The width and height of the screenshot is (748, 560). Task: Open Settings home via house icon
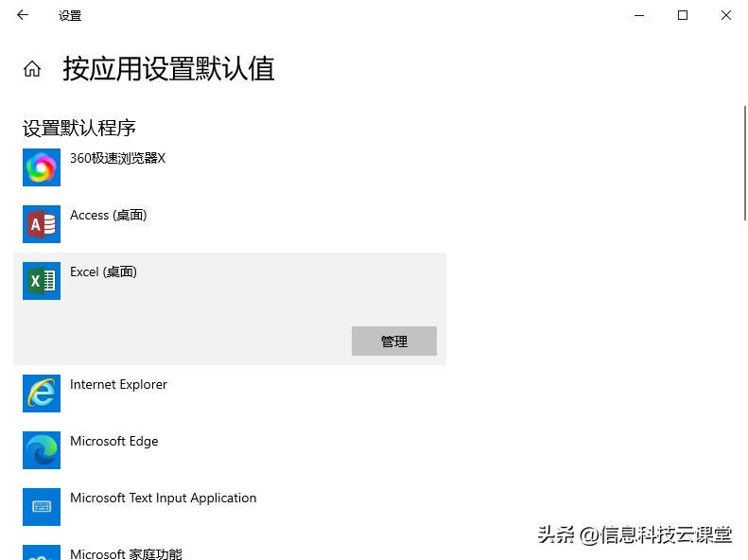[32, 69]
